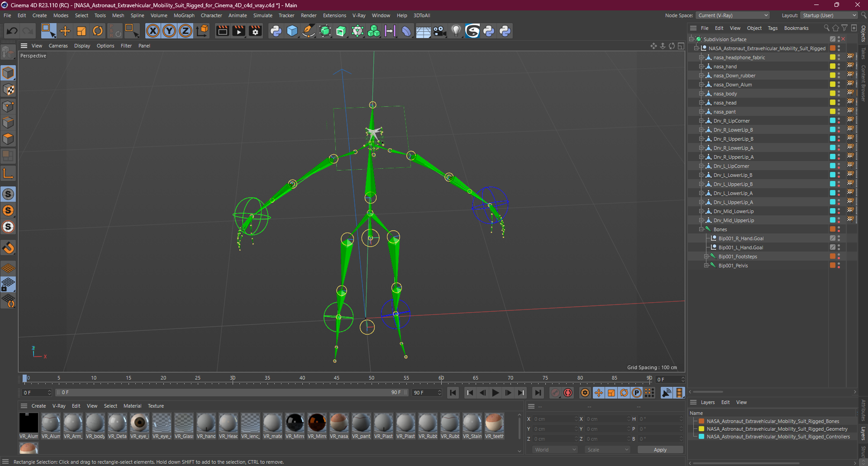The height and width of the screenshot is (466, 868).
Task: Toggle Subdivision Surface enable checkmark
Action: pos(843,39)
